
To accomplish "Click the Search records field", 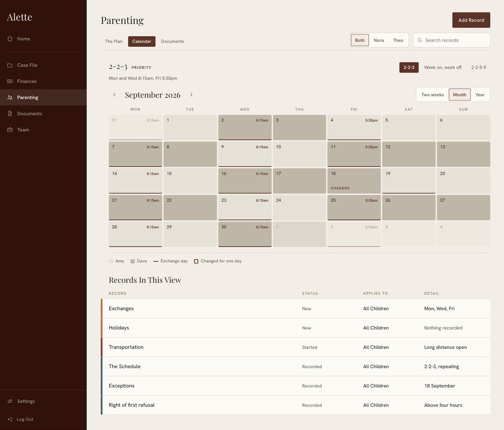I will coord(451,40).
